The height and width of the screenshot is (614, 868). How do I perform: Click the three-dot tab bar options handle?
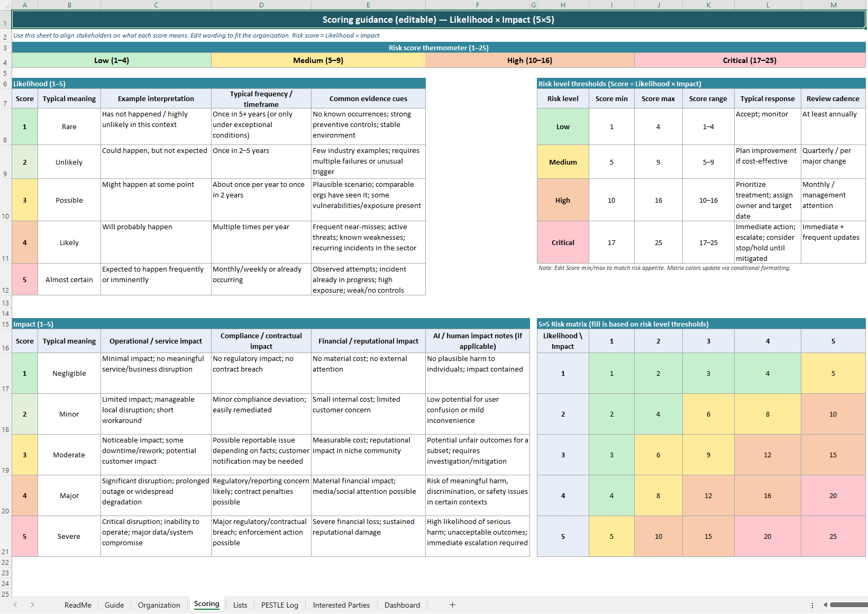click(812, 605)
